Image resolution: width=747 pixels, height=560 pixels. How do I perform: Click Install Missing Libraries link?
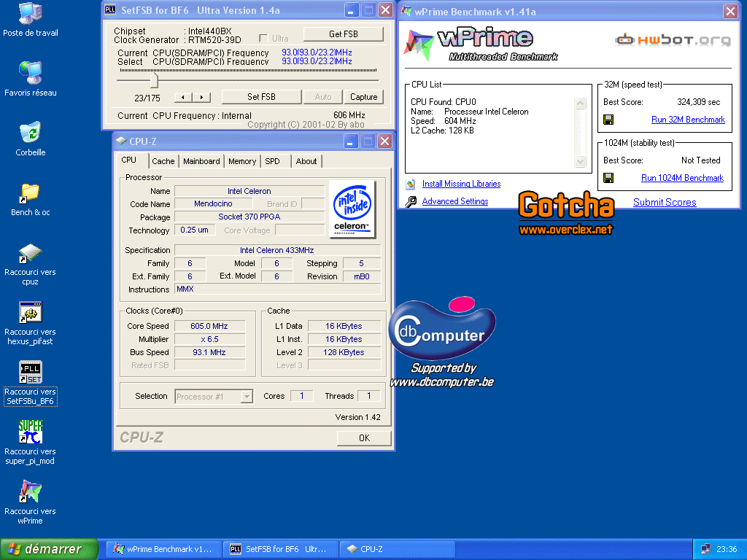[x=461, y=184]
